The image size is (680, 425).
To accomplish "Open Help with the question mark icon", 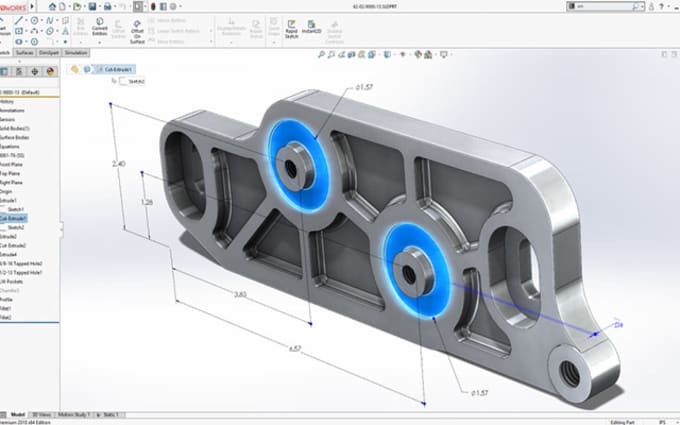I will point(661,6).
